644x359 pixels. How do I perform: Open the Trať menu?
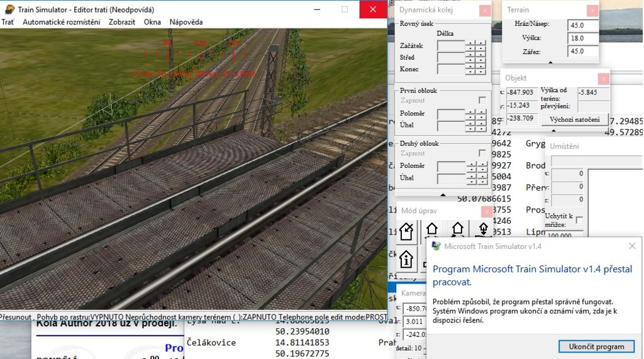[8, 22]
